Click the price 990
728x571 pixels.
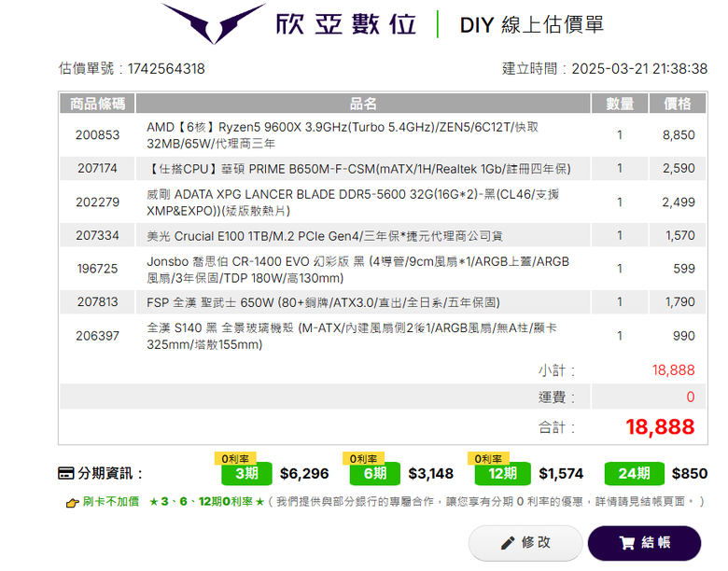684,336
